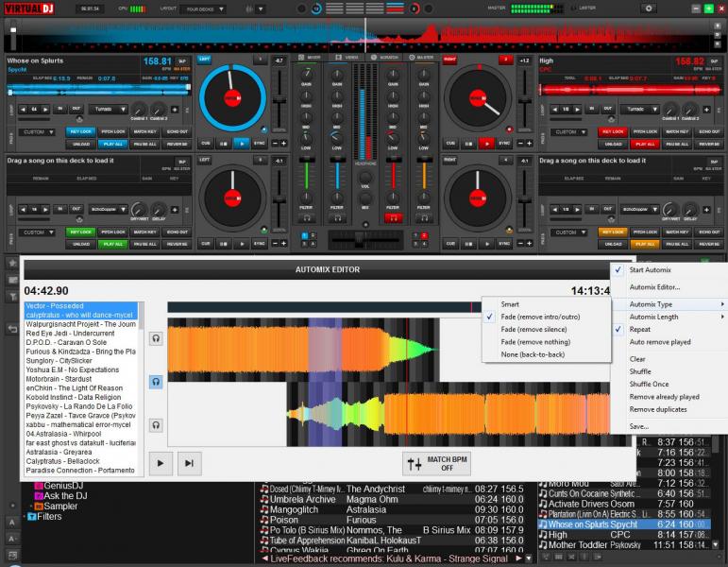This screenshot has width=728, height=567.
Task: Click the plus effect button on the top-left deck
Action: pyautogui.click(x=175, y=110)
